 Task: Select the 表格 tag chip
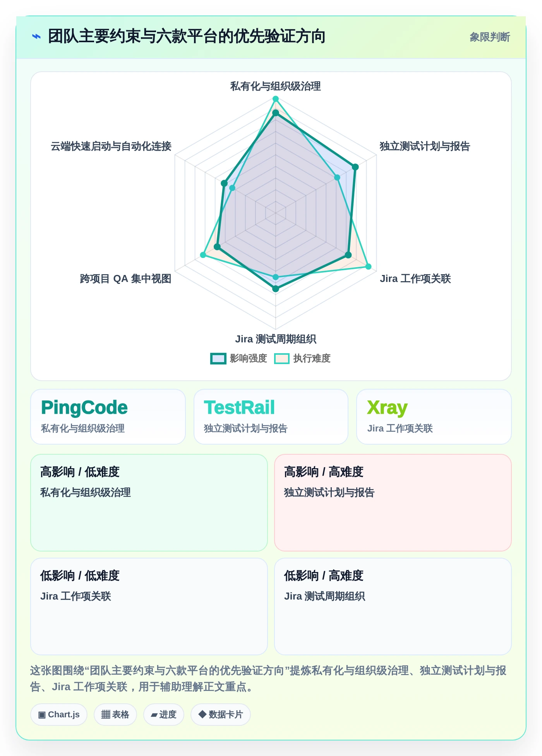coord(115,715)
